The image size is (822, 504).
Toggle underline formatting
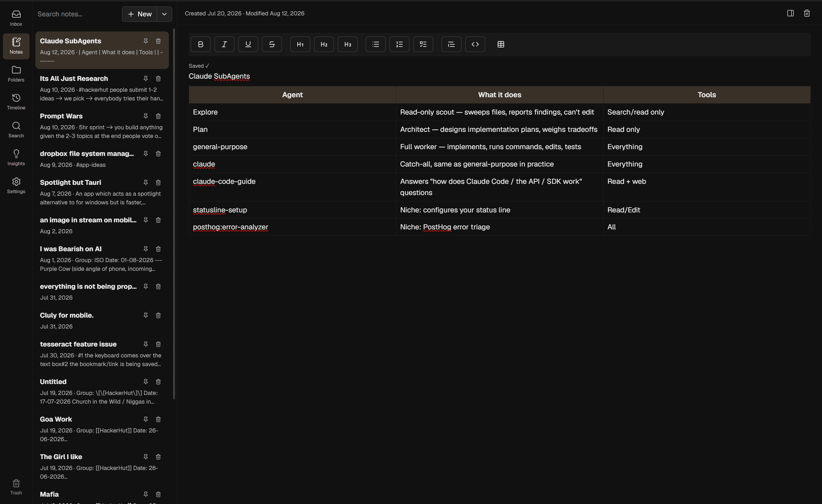click(x=248, y=44)
